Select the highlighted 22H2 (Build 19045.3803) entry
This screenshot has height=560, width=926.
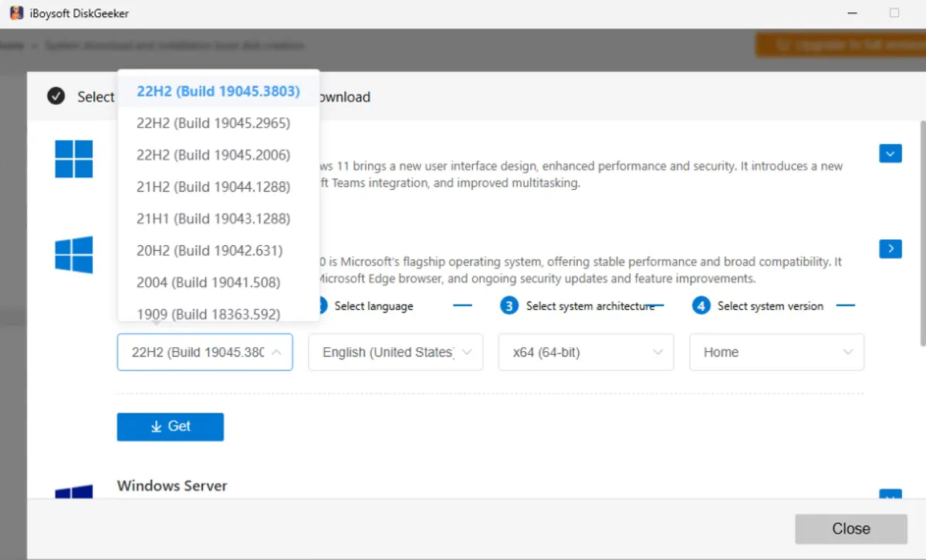pos(218,91)
